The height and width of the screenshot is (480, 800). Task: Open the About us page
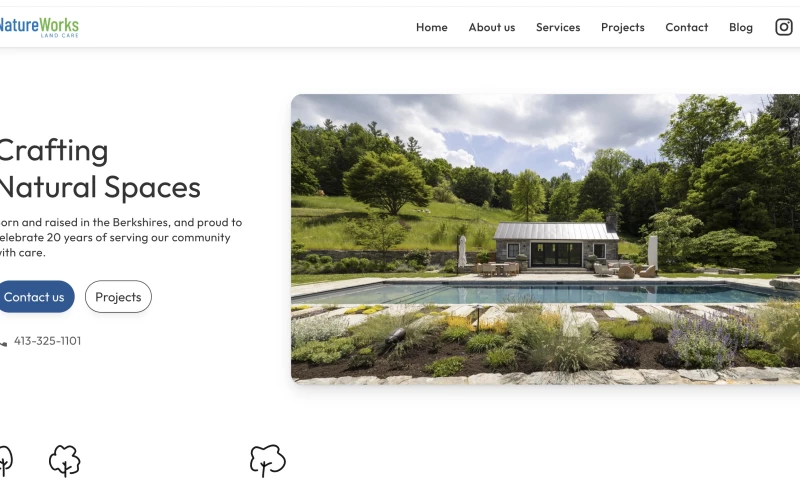[492, 28]
